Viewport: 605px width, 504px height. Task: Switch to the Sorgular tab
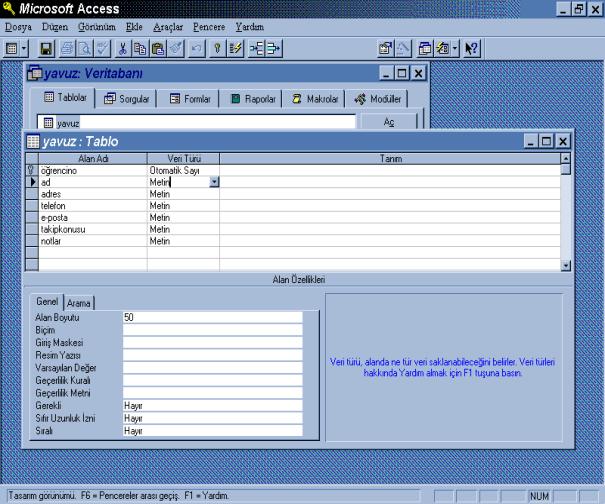coord(126,99)
